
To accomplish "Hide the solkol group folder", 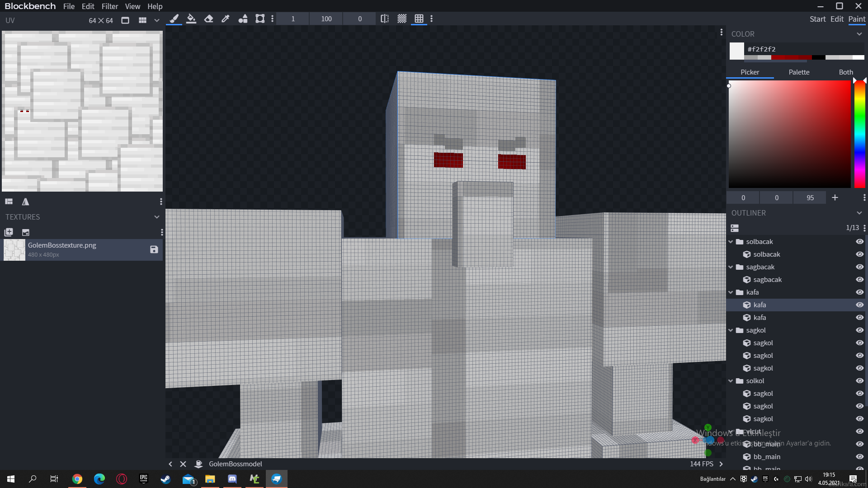I will (x=859, y=381).
